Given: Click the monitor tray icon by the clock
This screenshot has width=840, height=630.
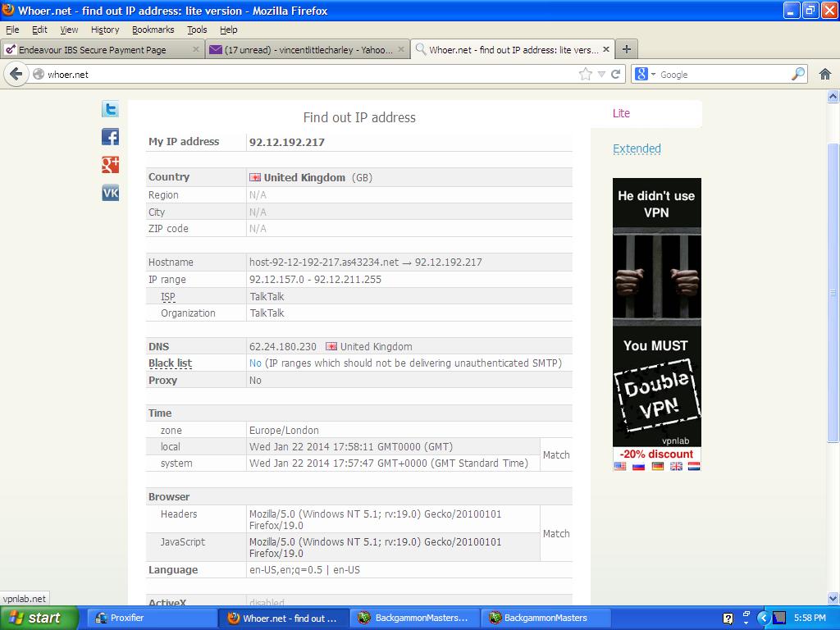Looking at the screenshot, I should tap(779, 618).
